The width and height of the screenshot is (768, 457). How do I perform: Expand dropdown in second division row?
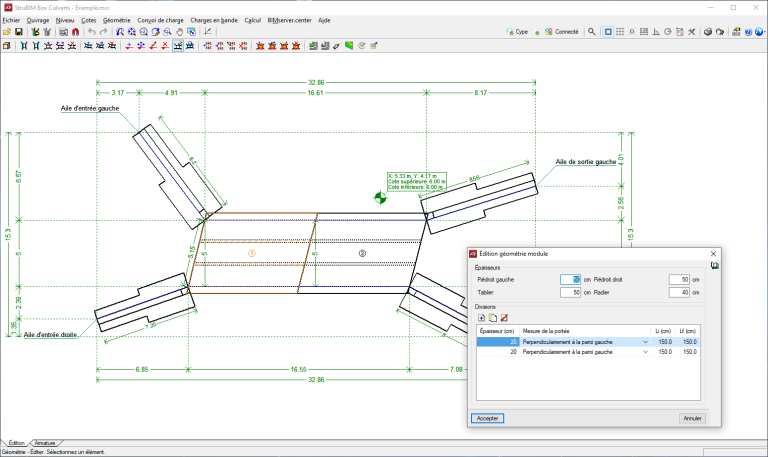point(645,352)
